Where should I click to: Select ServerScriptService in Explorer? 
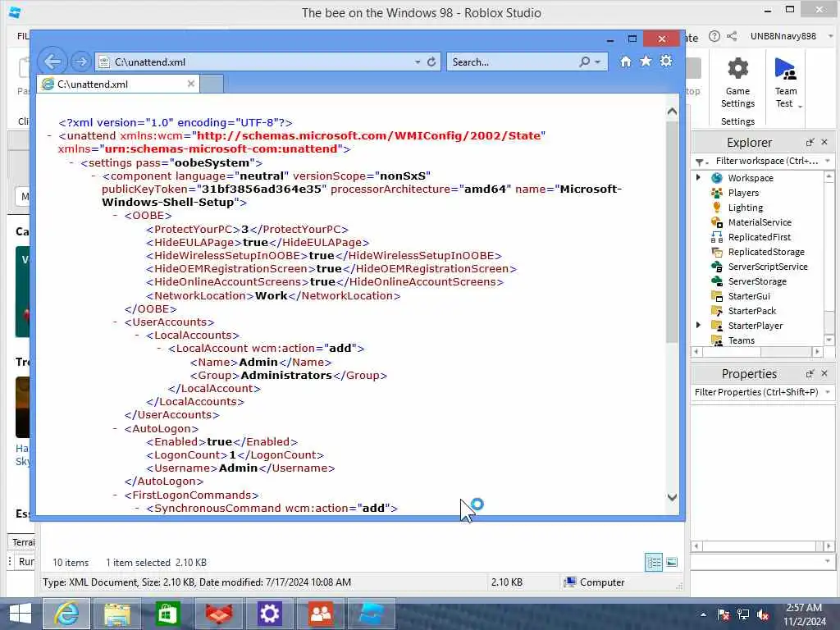(767, 267)
